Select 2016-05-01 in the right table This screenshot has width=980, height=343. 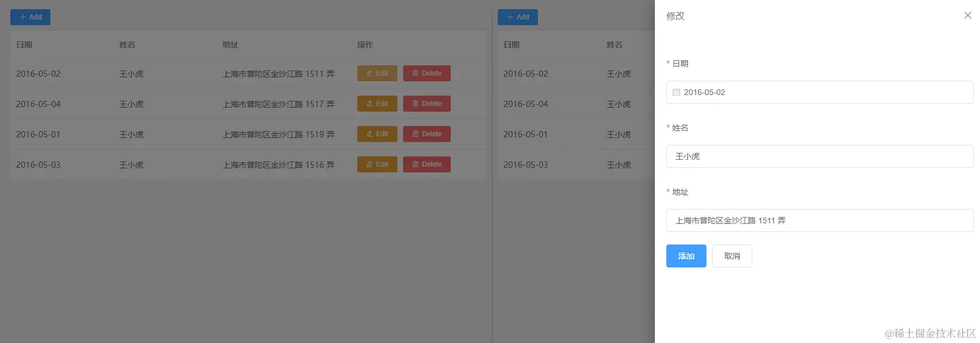pos(526,135)
